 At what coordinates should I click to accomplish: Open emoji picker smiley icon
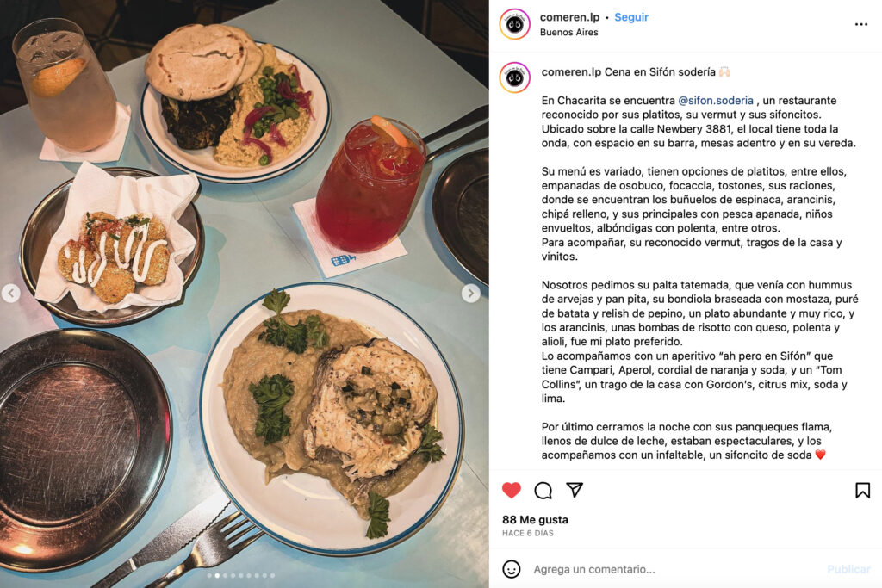512,569
